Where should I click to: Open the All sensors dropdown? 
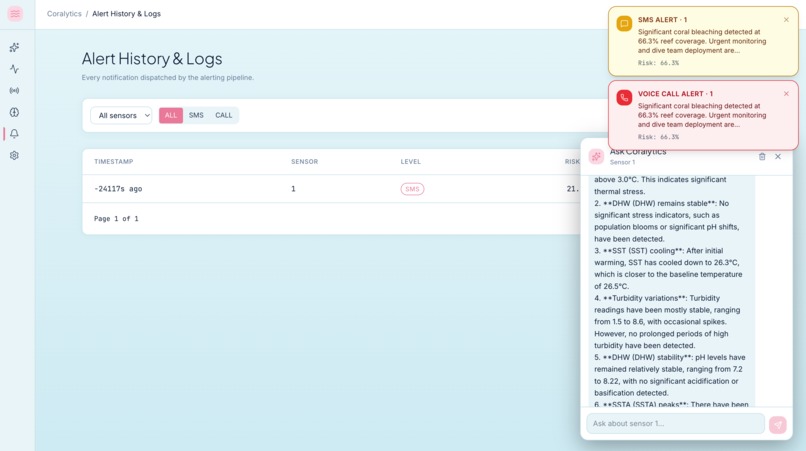(121, 115)
